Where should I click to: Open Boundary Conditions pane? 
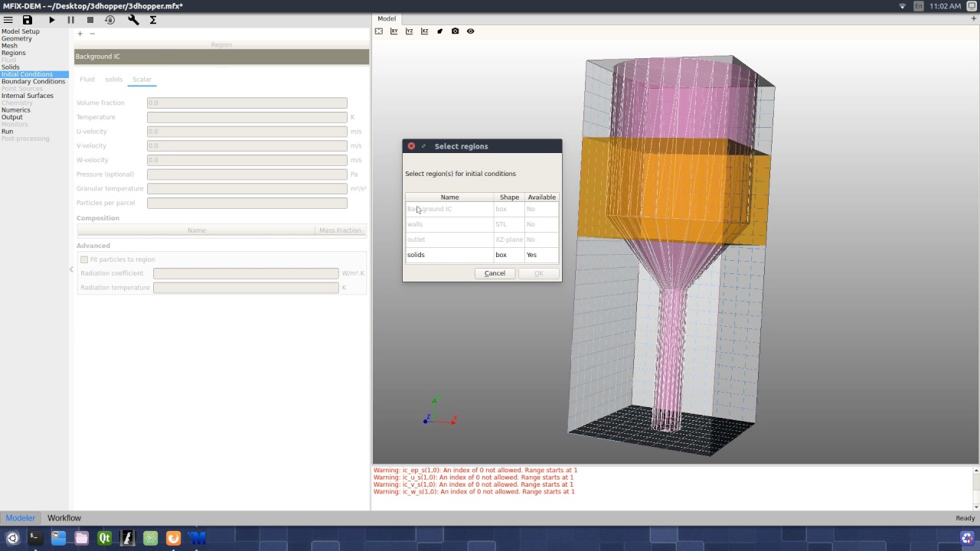[33, 81]
